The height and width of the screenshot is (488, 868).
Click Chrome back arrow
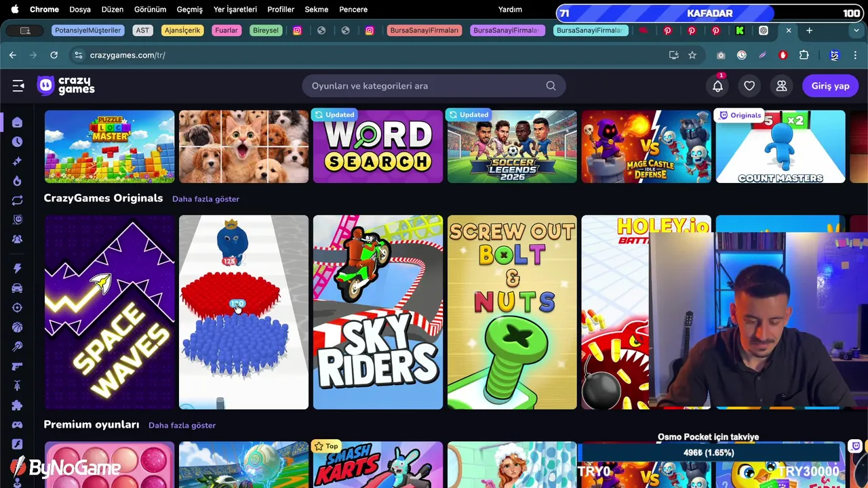[x=12, y=55]
